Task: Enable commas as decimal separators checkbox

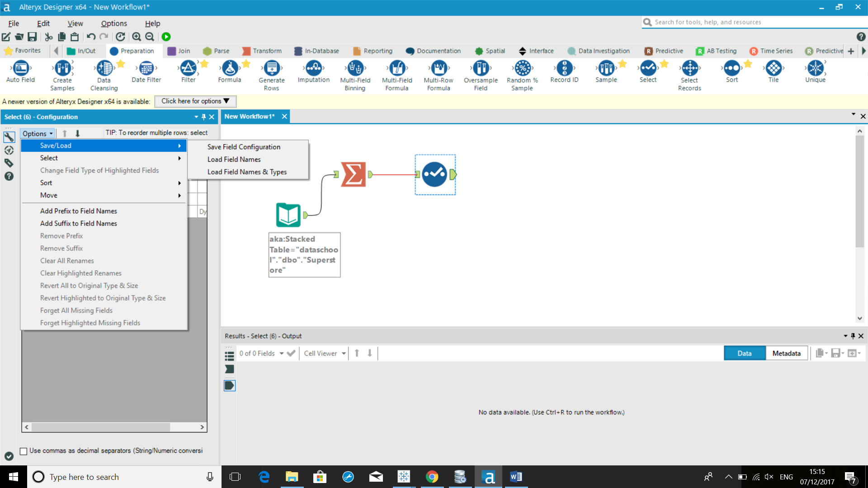Action: tap(24, 451)
